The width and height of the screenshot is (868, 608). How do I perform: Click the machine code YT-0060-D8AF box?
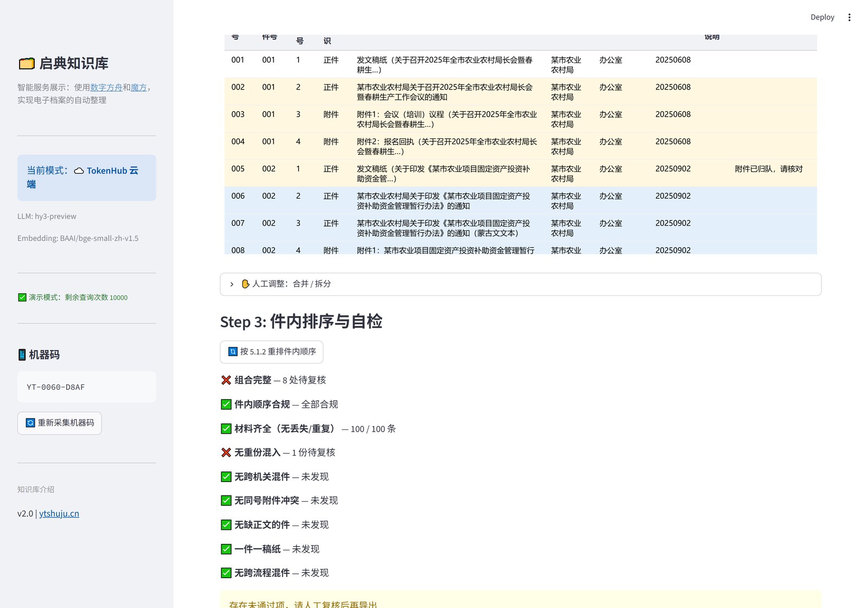[x=87, y=387]
